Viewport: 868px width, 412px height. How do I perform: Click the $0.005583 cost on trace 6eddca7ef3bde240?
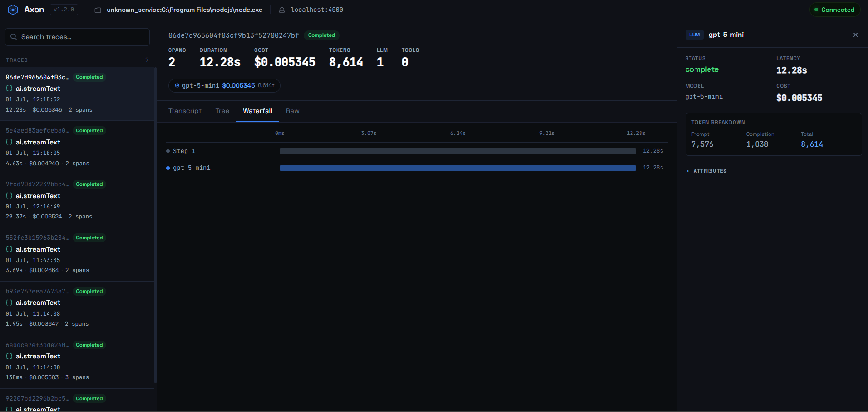point(44,377)
